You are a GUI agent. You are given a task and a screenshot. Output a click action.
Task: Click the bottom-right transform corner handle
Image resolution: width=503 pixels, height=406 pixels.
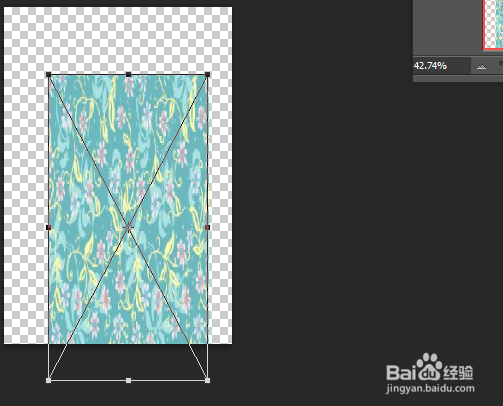pos(207,380)
